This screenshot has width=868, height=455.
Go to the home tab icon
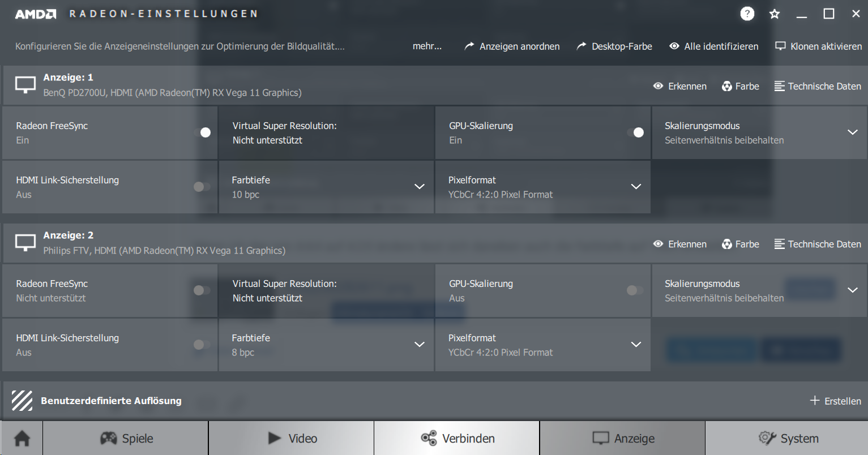22,438
